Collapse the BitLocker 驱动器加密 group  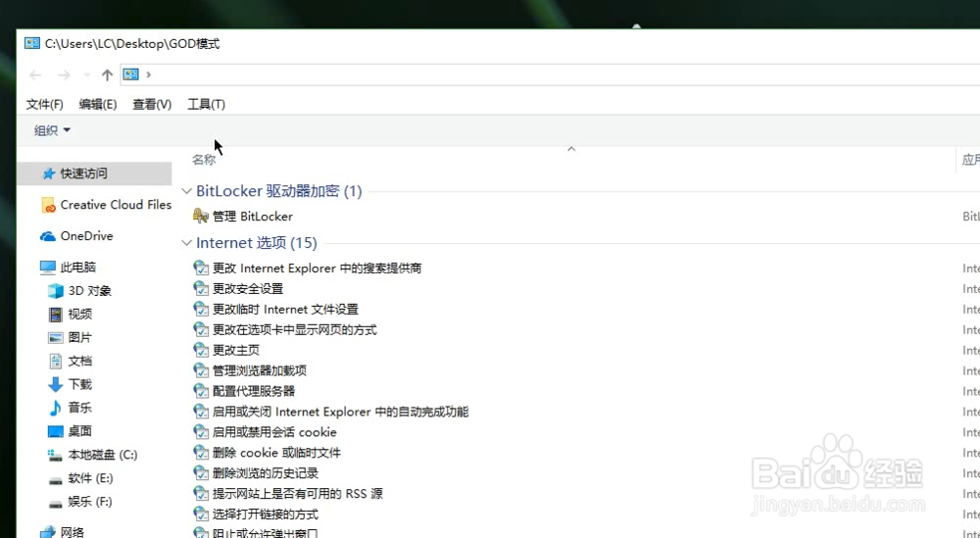click(186, 191)
